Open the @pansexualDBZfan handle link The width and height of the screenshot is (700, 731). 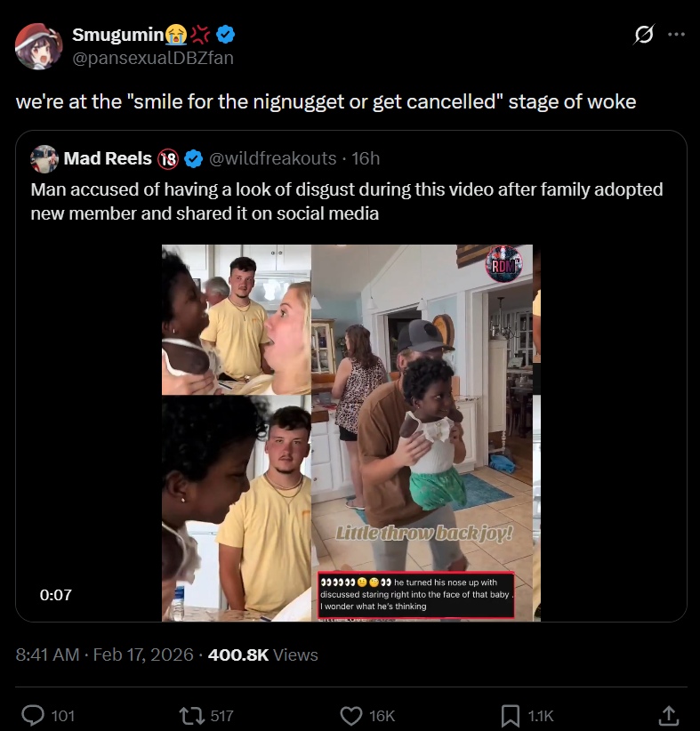pos(153,58)
